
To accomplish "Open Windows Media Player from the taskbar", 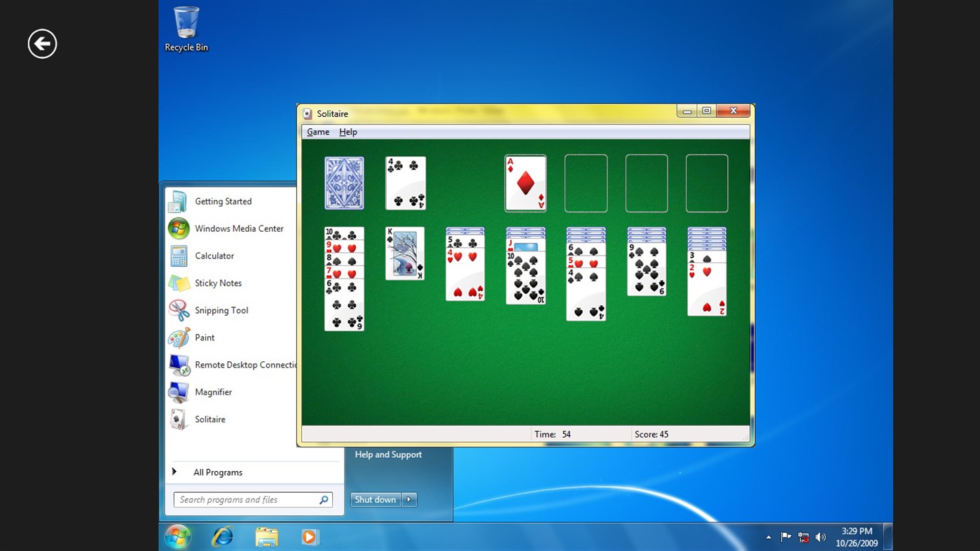I will click(x=309, y=536).
